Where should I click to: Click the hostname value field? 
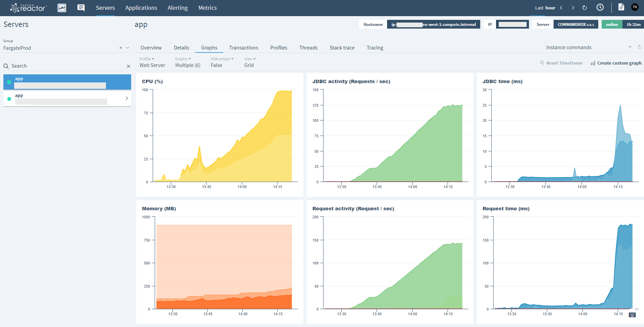pos(433,25)
